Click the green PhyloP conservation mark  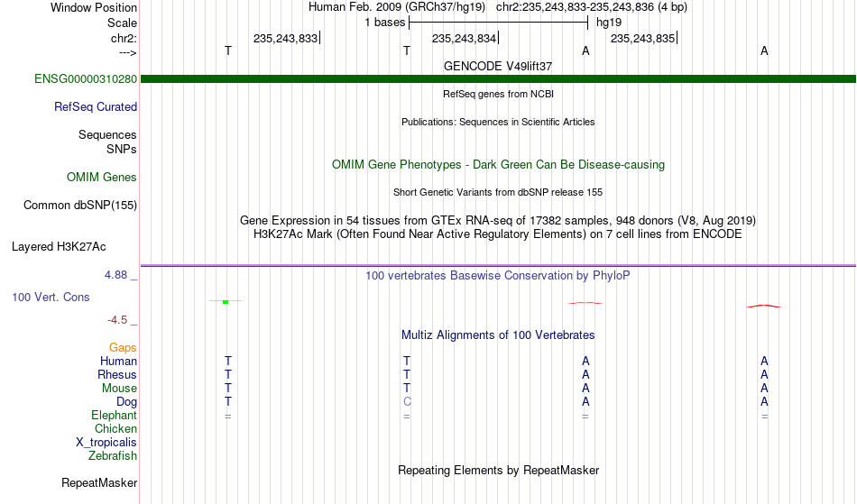point(226,301)
